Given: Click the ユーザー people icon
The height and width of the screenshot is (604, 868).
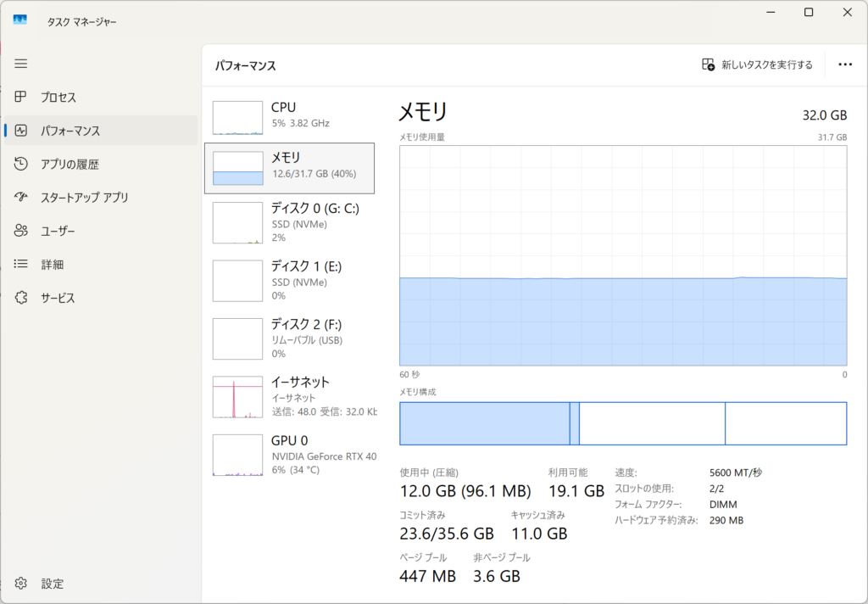Looking at the screenshot, I should [x=21, y=231].
